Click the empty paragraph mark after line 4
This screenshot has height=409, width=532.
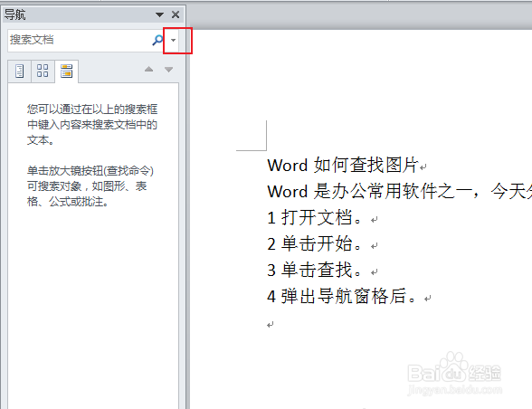270,325
